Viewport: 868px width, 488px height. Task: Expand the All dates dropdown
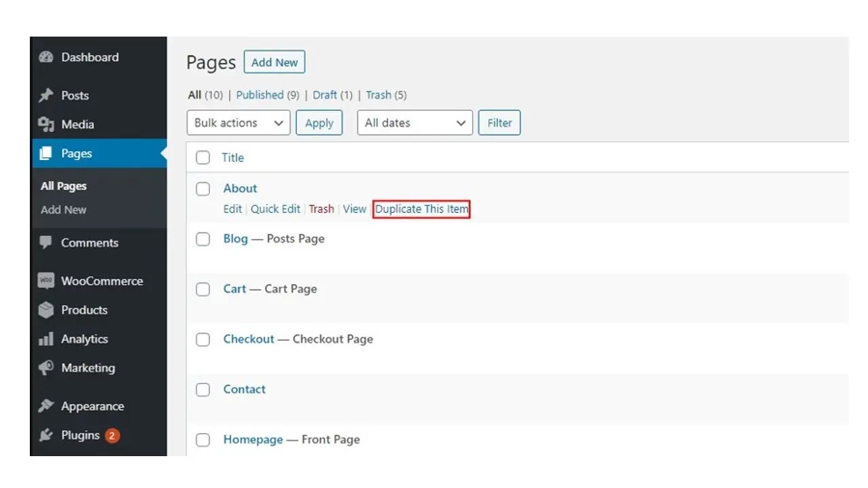pos(414,123)
